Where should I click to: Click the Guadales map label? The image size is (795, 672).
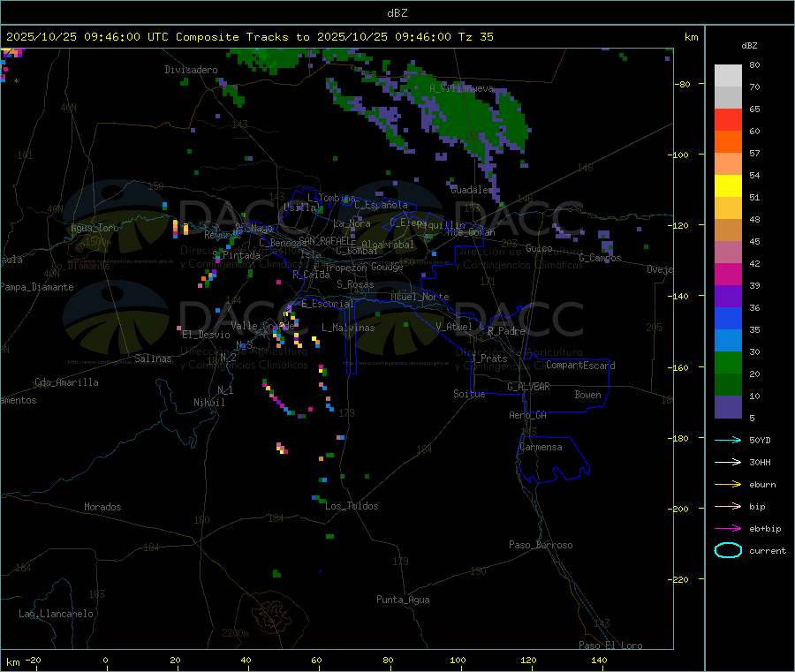click(472, 190)
